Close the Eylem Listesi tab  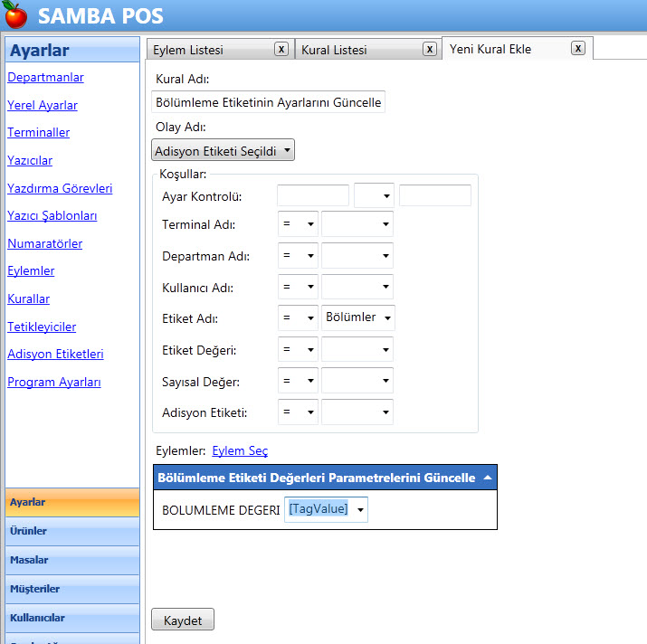pyautogui.click(x=281, y=49)
